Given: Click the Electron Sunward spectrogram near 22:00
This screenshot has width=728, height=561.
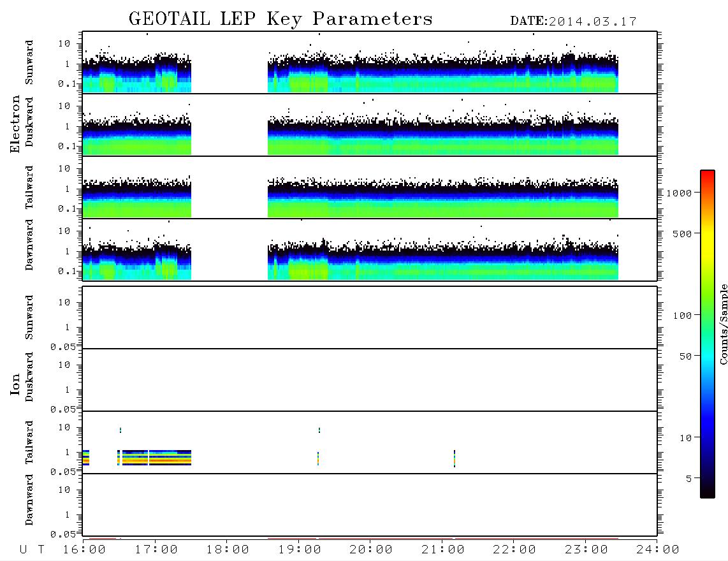Looking at the screenshot, I should (443, 72).
